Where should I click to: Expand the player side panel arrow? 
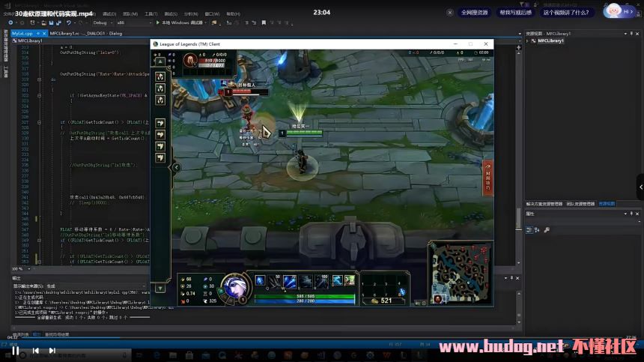[x=640, y=187]
